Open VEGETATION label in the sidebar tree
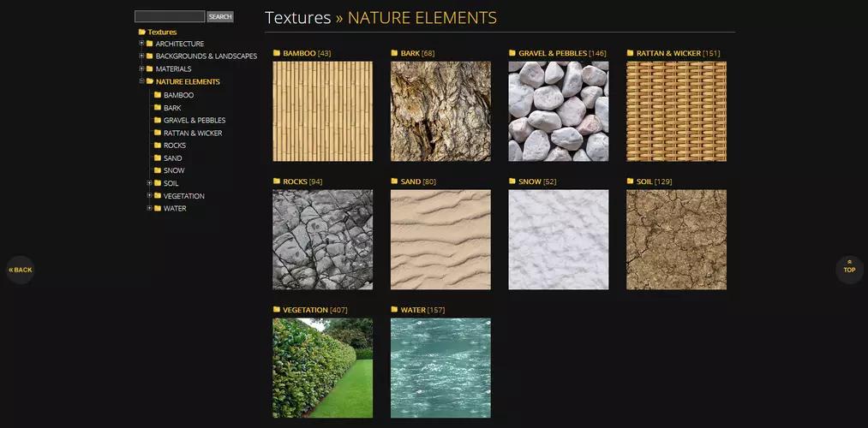868x428 pixels. coord(183,196)
